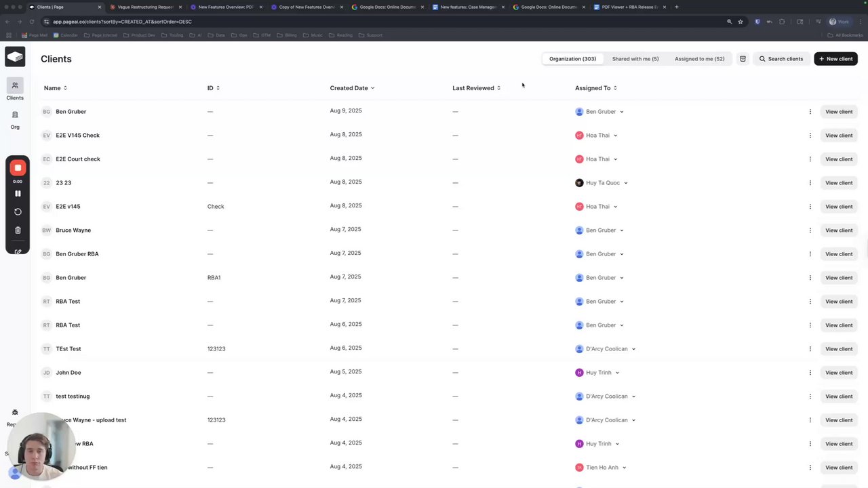Open the Clients section in sidebar
The width and height of the screenshot is (868, 488).
(x=15, y=89)
